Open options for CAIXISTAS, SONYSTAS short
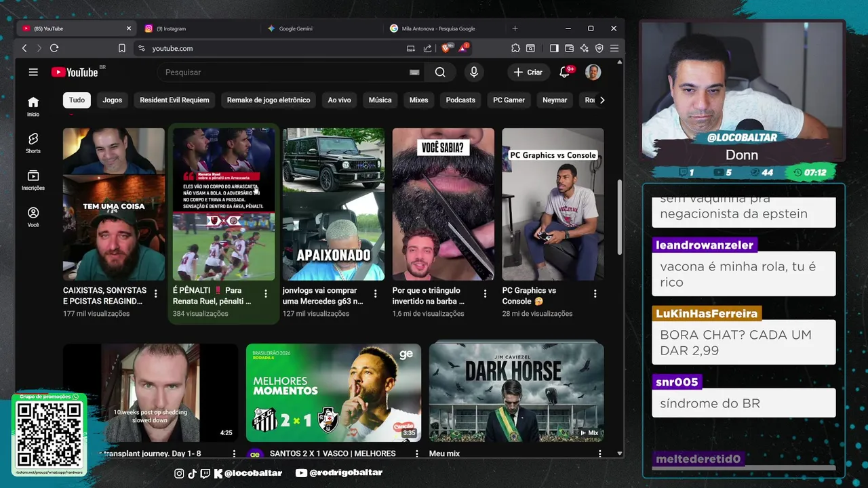The height and width of the screenshot is (488, 868). tap(156, 293)
